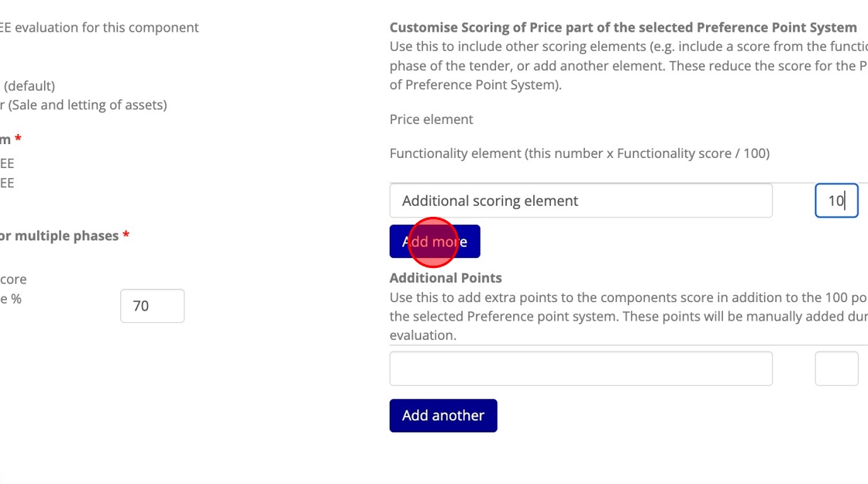The image size is (868, 484).
Task: Click the percentage field showing 70
Action: click(152, 306)
